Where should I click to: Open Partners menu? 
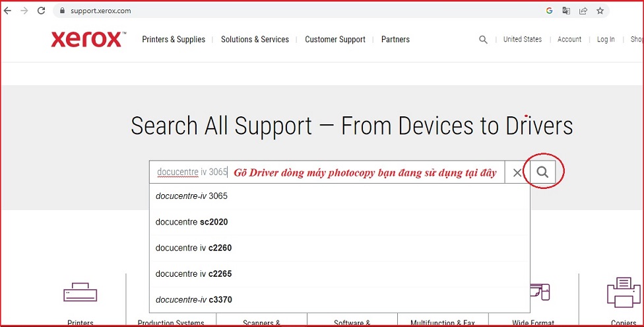pos(395,40)
